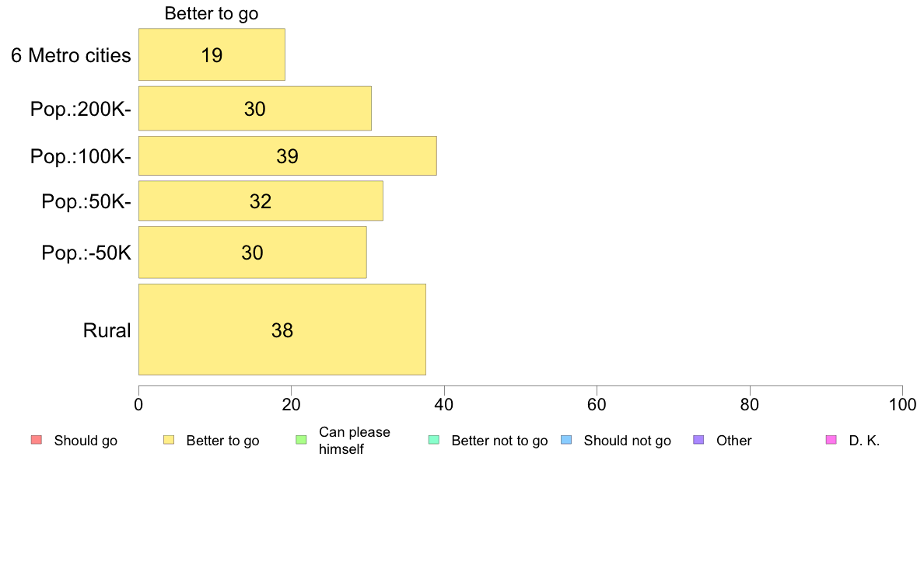
Task: Select the Pop.:100K- bar showing 39
Action: [288, 156]
